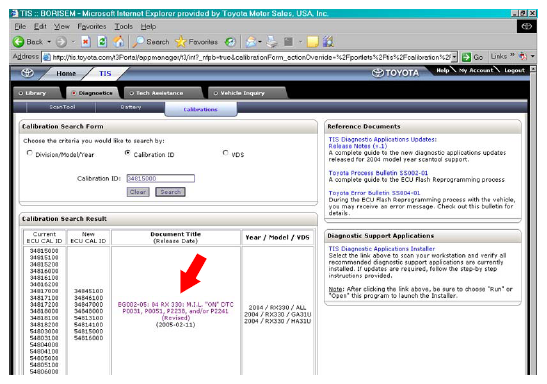The width and height of the screenshot is (547, 384).
Task: Go to browser Home page icon
Action: (119, 42)
